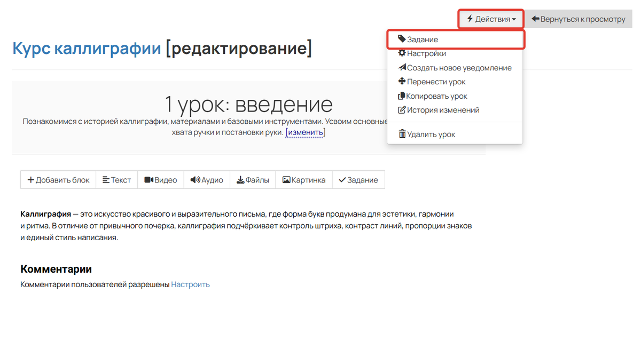Select the Картинка image icon
Screen dimensions: 641x364
coord(285,179)
